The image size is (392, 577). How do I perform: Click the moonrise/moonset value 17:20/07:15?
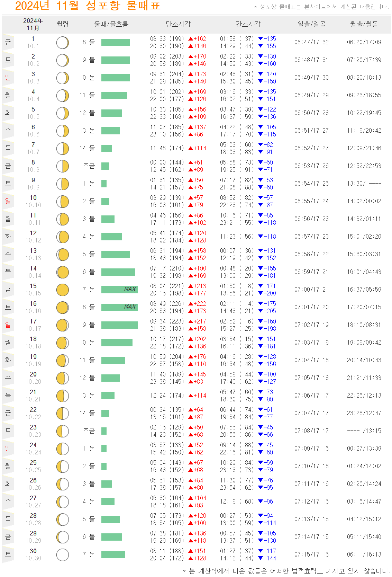[364, 307]
